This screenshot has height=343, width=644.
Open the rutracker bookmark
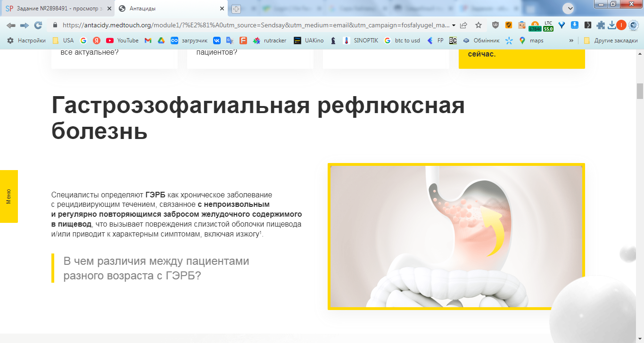coord(270,41)
